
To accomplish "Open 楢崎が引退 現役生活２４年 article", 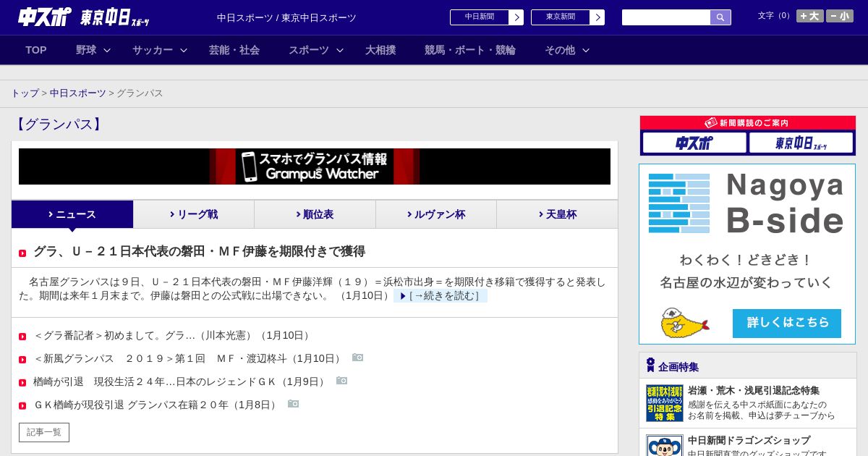I will click(x=181, y=381).
